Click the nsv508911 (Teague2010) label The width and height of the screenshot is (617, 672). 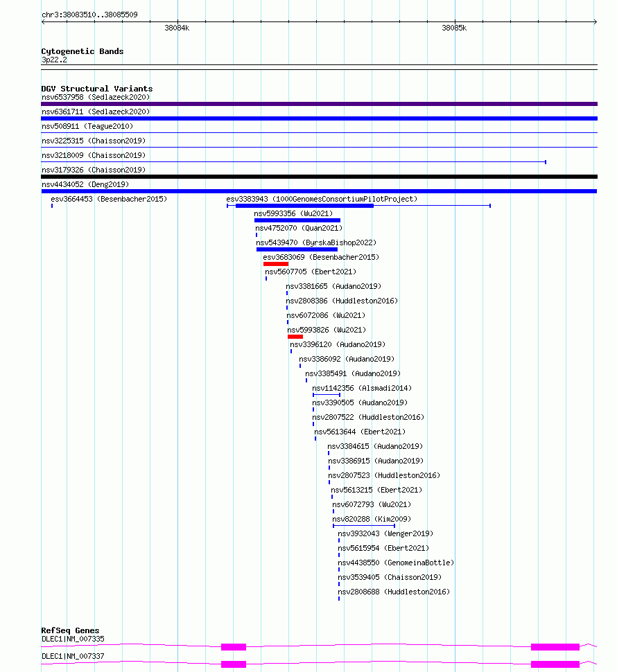pos(87,126)
